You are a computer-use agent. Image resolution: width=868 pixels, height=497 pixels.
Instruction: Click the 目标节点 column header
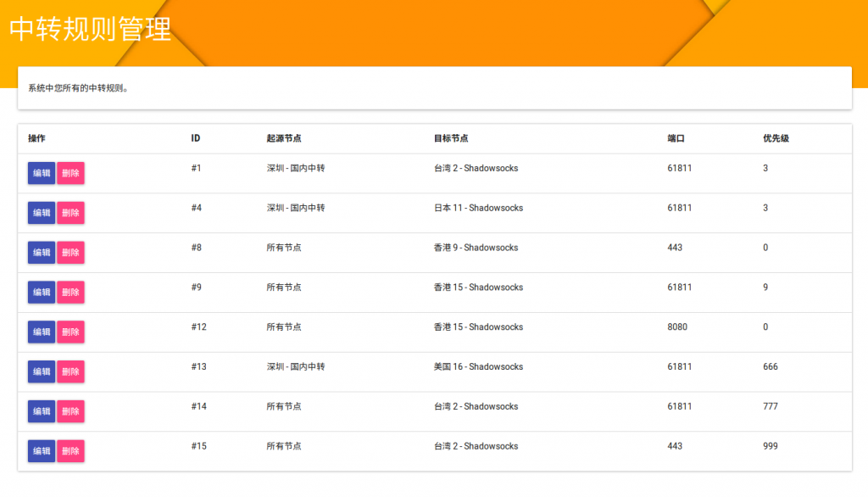pos(451,138)
